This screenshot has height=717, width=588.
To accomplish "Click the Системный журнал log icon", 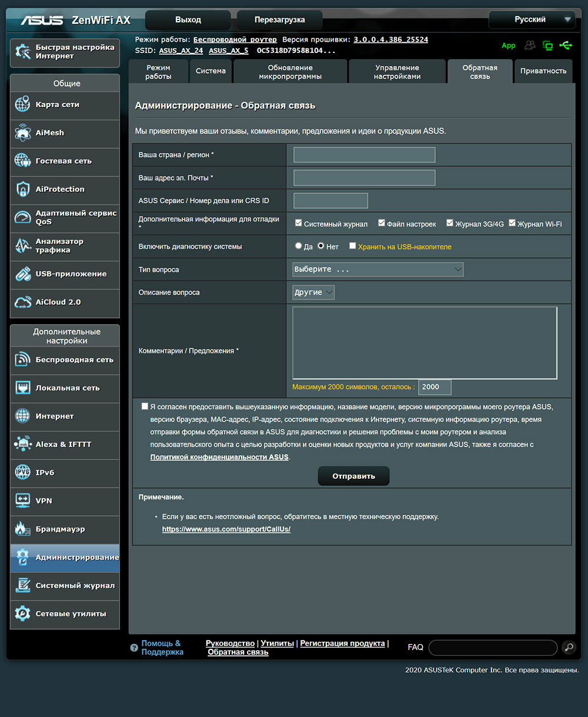I will click(x=22, y=586).
